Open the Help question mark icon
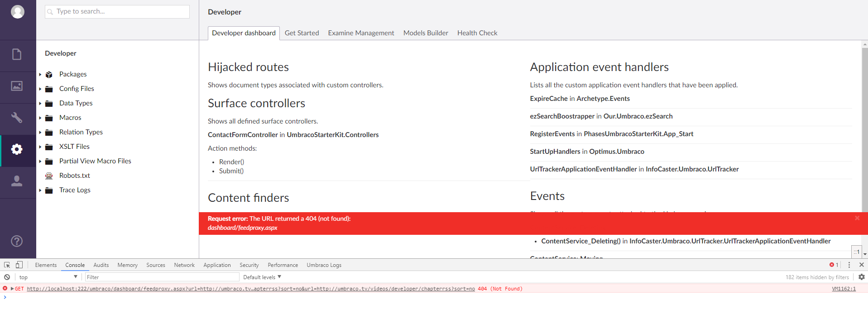Viewport: 868px width, 328px height. click(17, 241)
